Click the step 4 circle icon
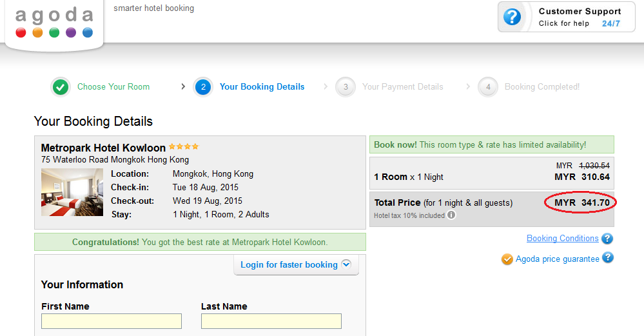This screenshot has height=336, width=644. 488,87
